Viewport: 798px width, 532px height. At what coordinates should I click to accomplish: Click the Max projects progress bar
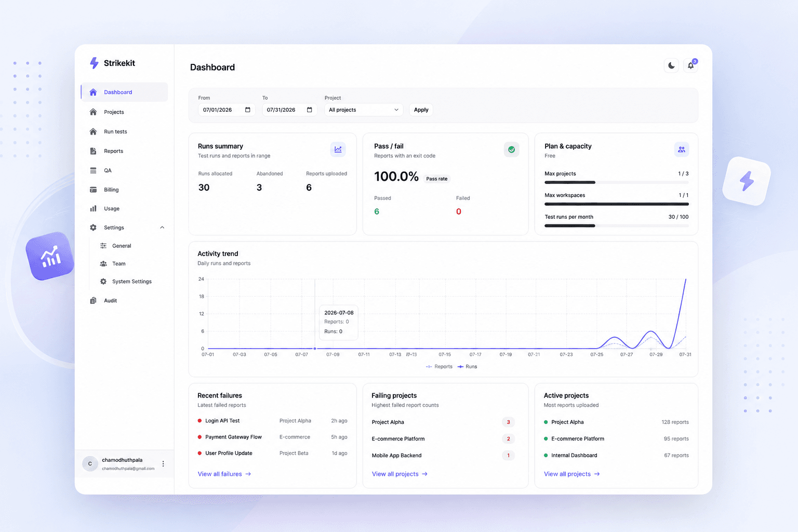click(x=617, y=182)
